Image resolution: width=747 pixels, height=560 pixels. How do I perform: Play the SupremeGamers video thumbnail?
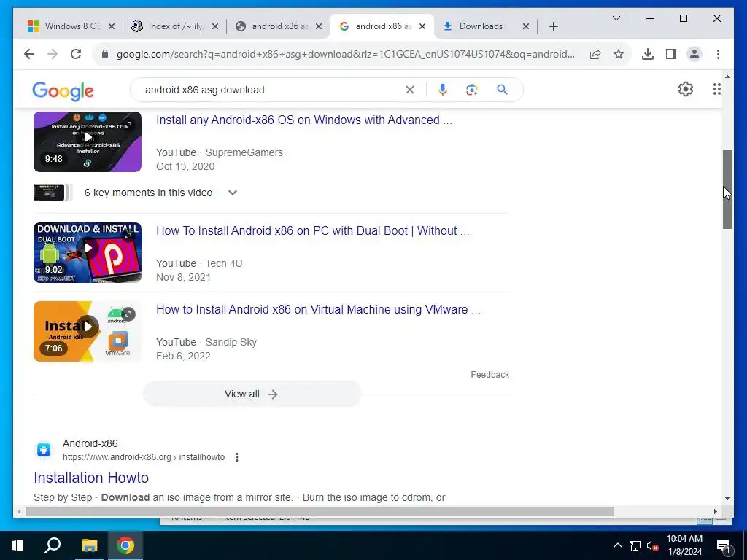tap(88, 142)
